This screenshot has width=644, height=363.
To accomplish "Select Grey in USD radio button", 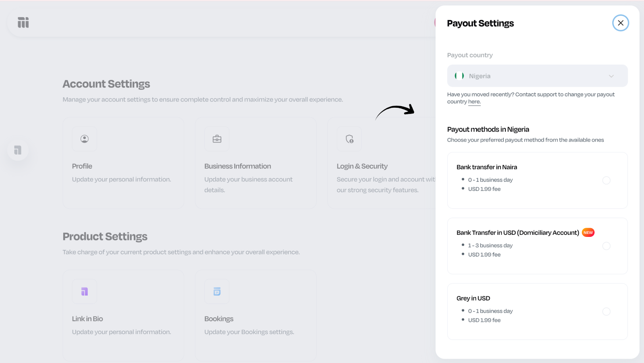I will 606,312.
